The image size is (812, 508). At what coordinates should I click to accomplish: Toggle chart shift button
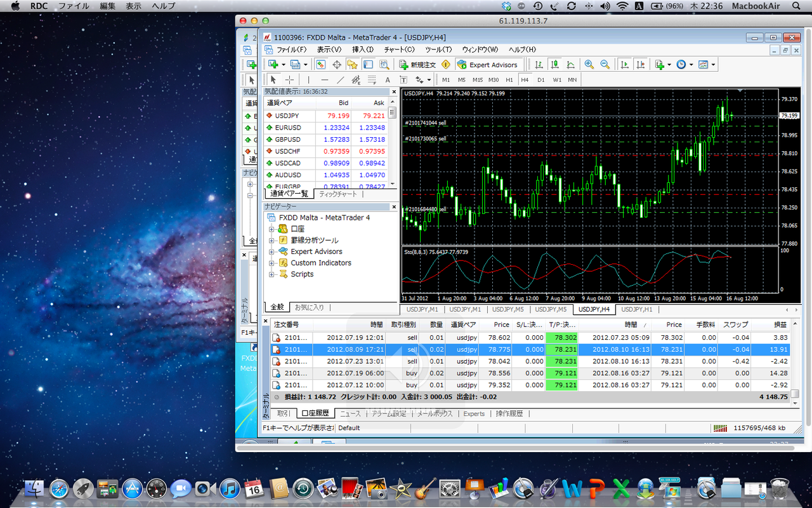tap(641, 64)
